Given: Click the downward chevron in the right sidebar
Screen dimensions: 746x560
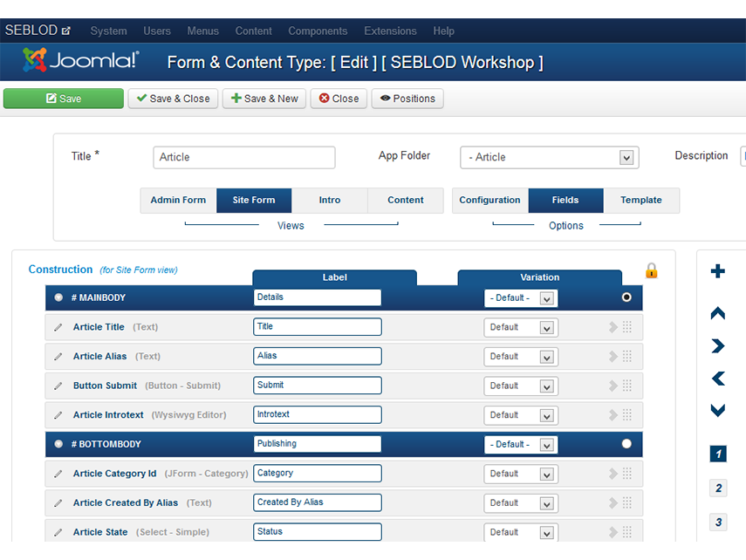Looking at the screenshot, I should [x=718, y=410].
